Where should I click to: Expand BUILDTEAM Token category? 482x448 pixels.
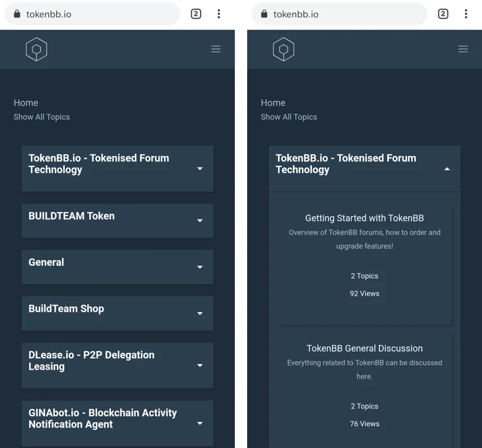(118, 221)
